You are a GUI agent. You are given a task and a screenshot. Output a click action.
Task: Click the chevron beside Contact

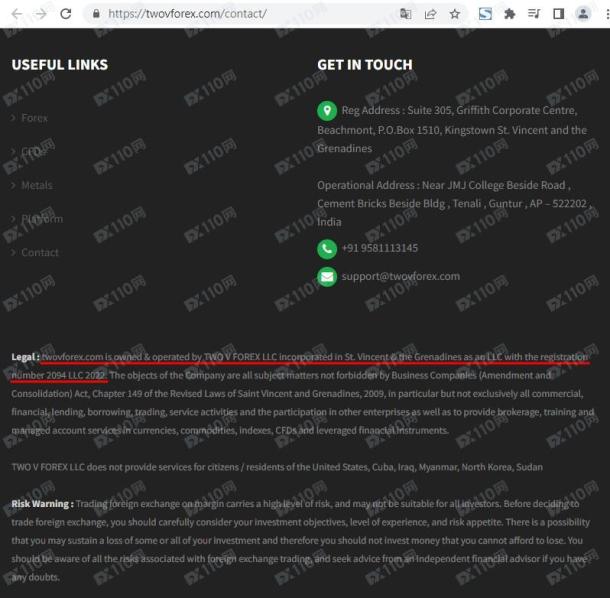(14, 253)
